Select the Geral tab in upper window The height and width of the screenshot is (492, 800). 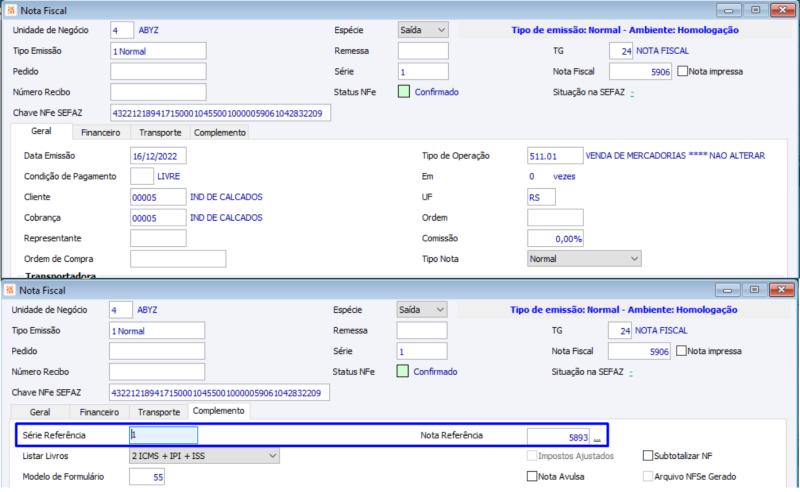(x=41, y=131)
